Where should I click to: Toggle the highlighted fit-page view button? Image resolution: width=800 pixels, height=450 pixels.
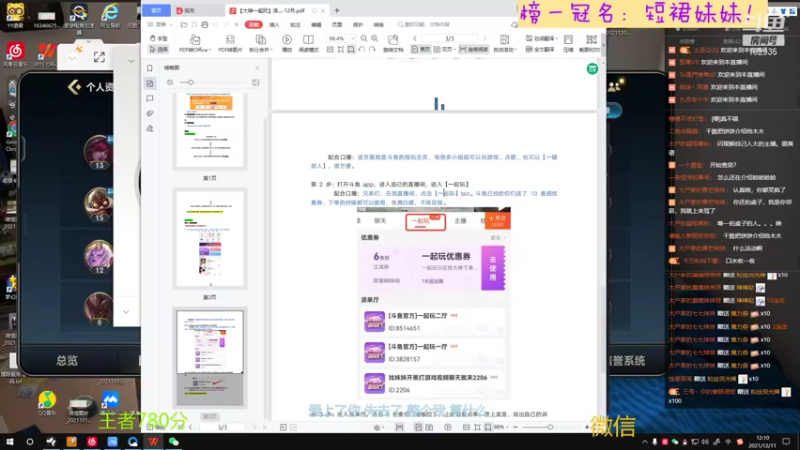point(351,49)
